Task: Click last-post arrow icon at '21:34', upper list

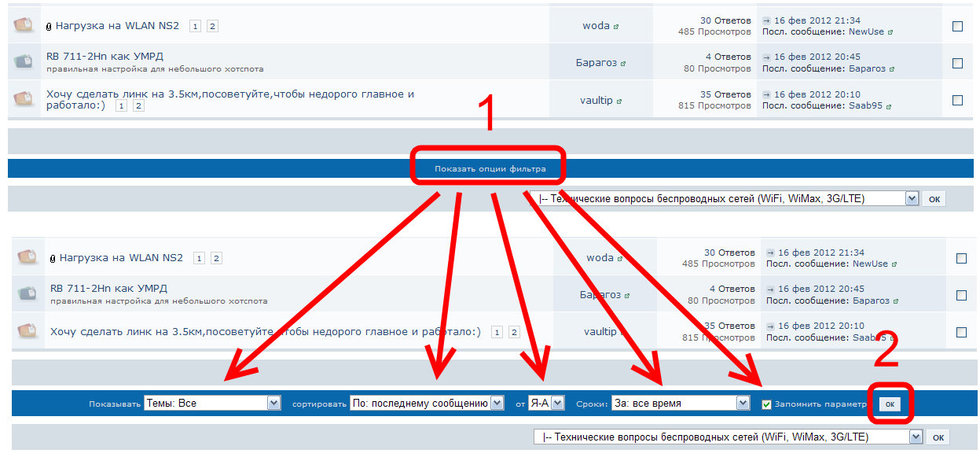Action: tap(767, 20)
